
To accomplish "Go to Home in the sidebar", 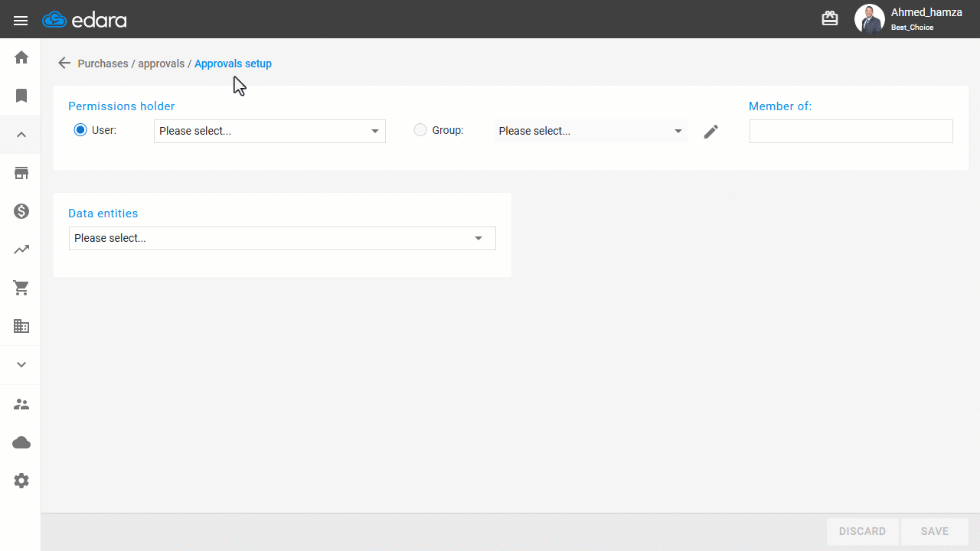I will click(21, 57).
